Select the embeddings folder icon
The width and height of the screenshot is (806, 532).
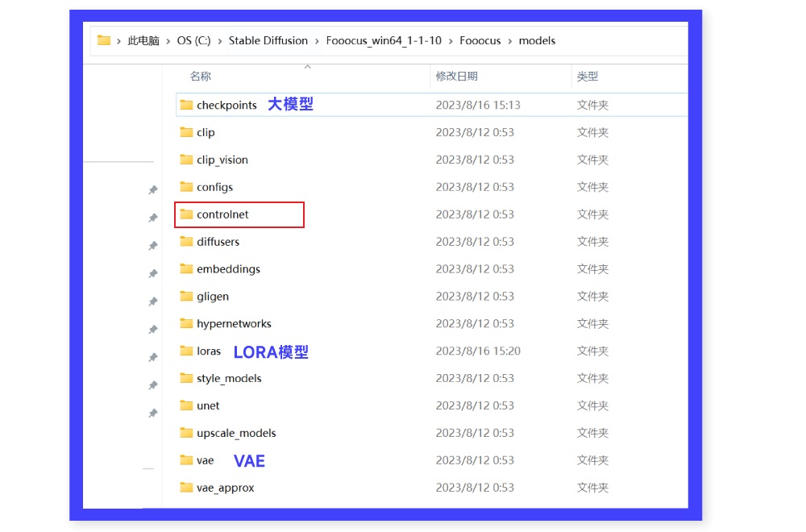186,268
